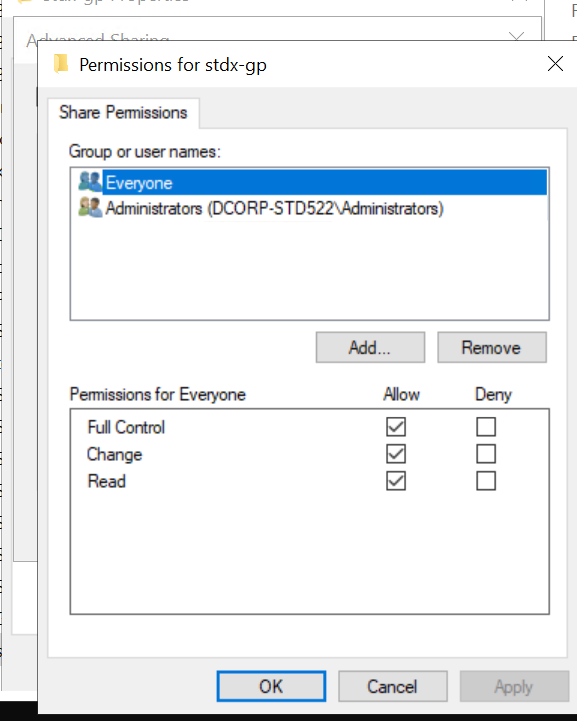Uncheck Allow for Read permission
This screenshot has width=577, height=721.
(396, 481)
